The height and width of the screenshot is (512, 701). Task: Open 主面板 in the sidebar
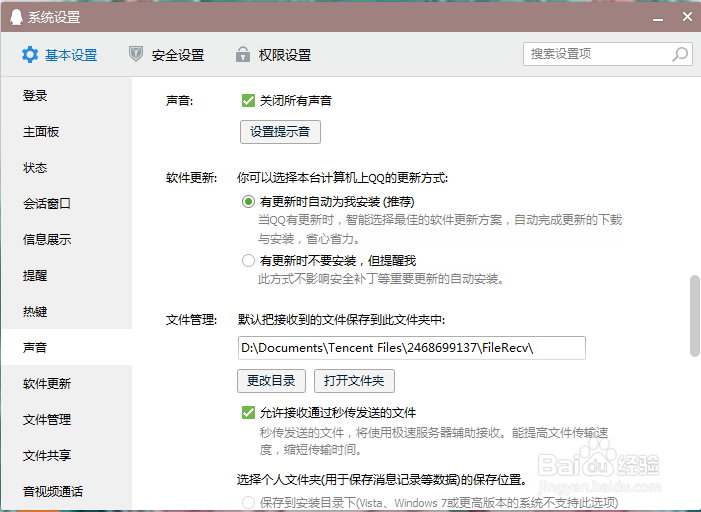[x=67, y=131]
